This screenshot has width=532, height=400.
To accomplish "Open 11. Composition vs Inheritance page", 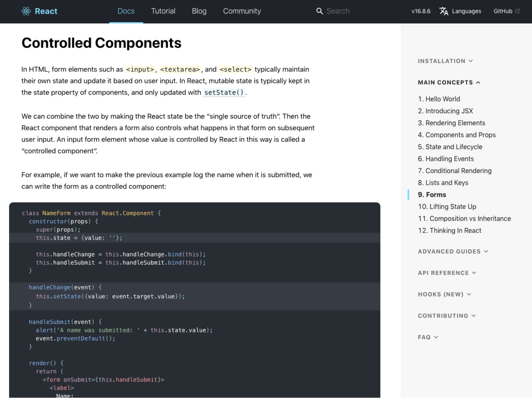I will [x=464, y=218].
